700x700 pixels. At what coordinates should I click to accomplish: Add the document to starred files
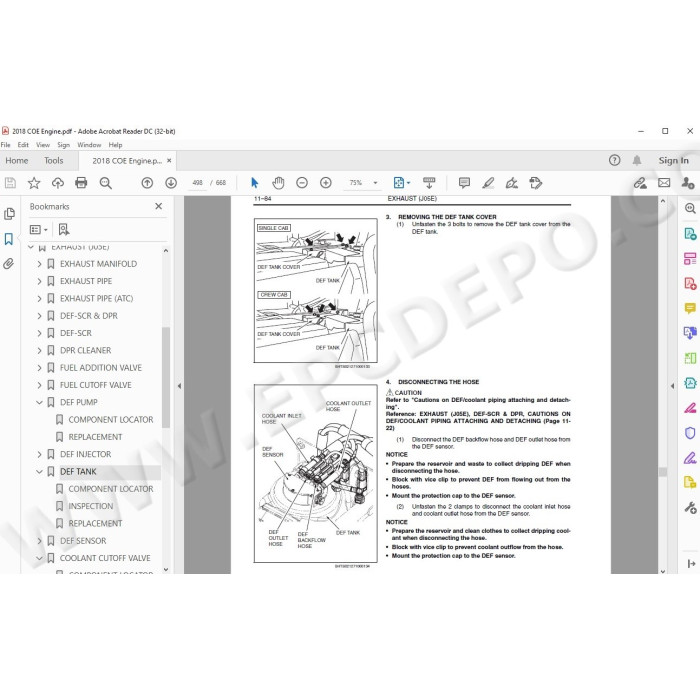(34, 183)
